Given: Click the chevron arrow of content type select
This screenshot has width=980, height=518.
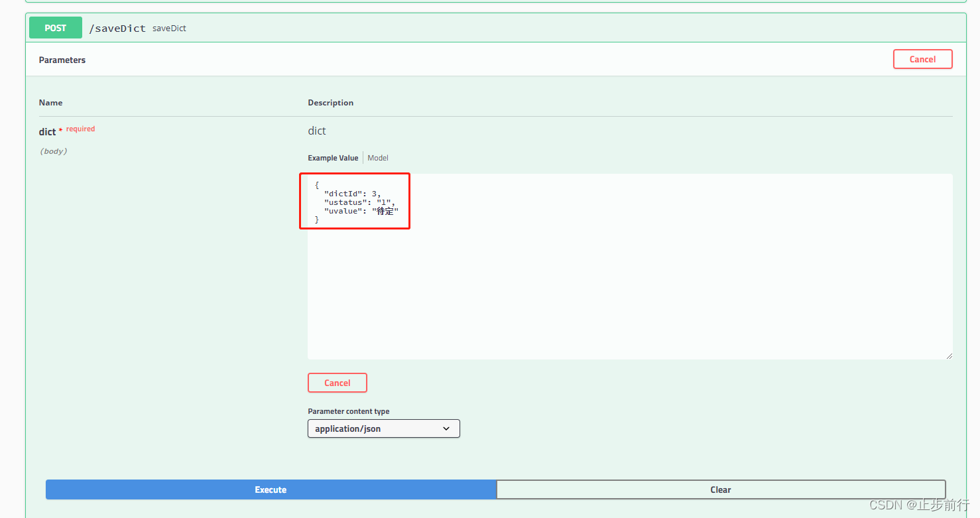Looking at the screenshot, I should click(446, 428).
